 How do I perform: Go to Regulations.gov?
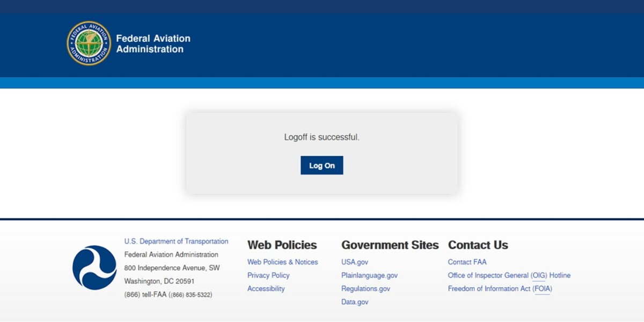(x=365, y=288)
